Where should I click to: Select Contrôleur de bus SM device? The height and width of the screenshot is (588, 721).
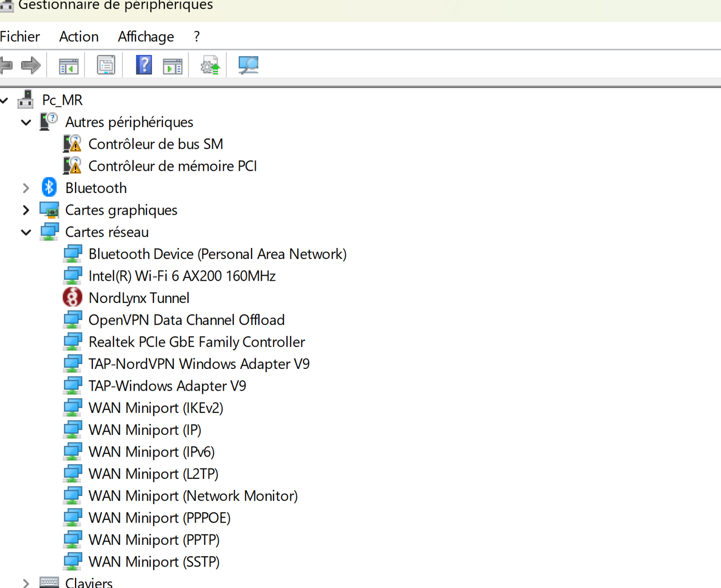(x=156, y=144)
